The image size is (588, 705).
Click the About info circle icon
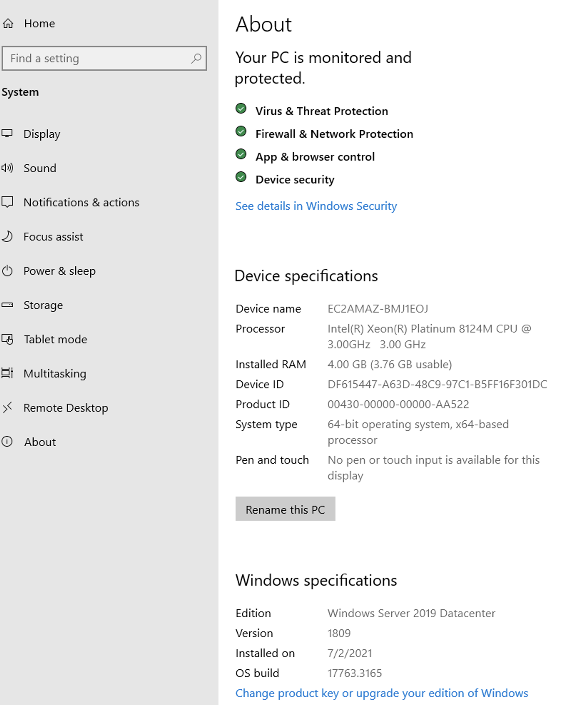pos(7,441)
